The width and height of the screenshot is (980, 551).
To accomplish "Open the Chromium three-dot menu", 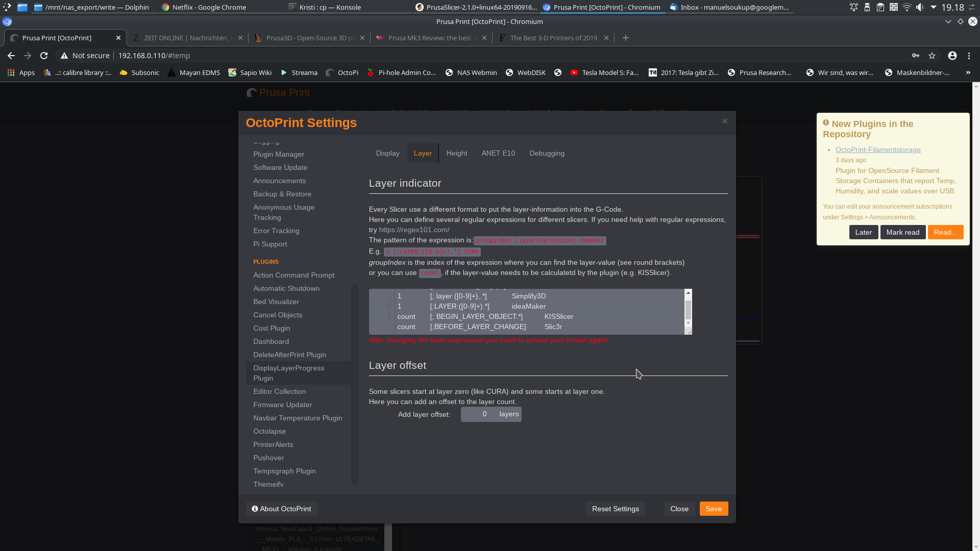I will pos(969,56).
